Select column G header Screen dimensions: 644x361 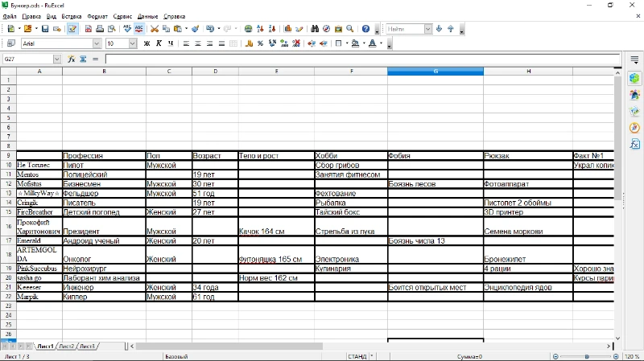click(x=436, y=72)
